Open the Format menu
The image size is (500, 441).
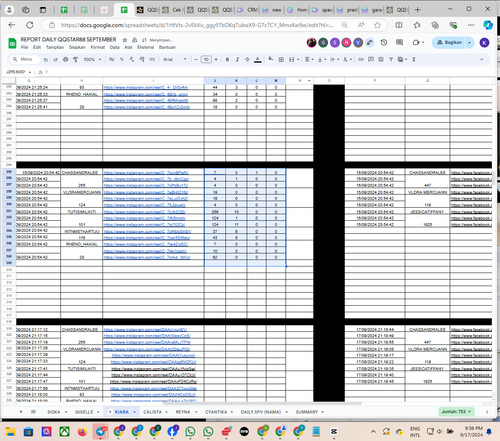click(x=97, y=47)
